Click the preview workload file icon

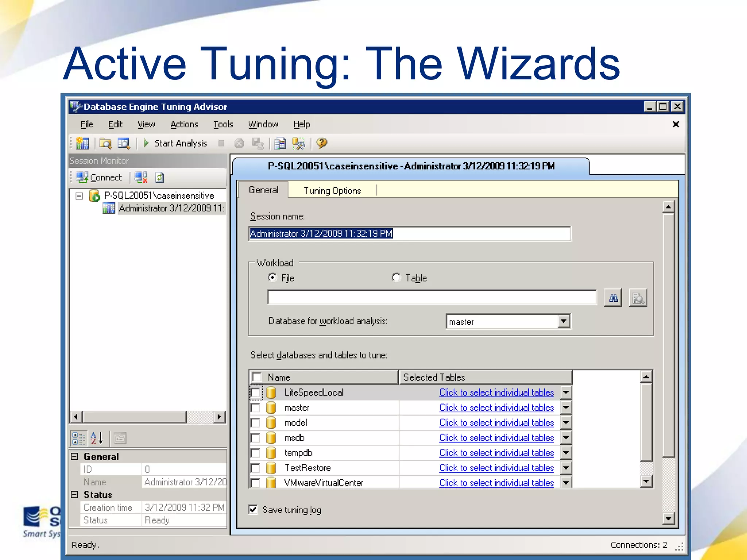click(638, 298)
